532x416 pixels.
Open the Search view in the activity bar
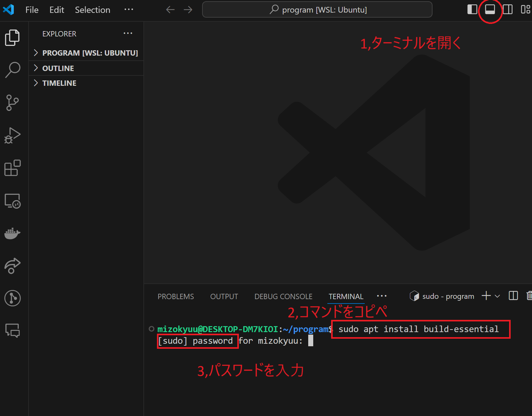click(13, 70)
